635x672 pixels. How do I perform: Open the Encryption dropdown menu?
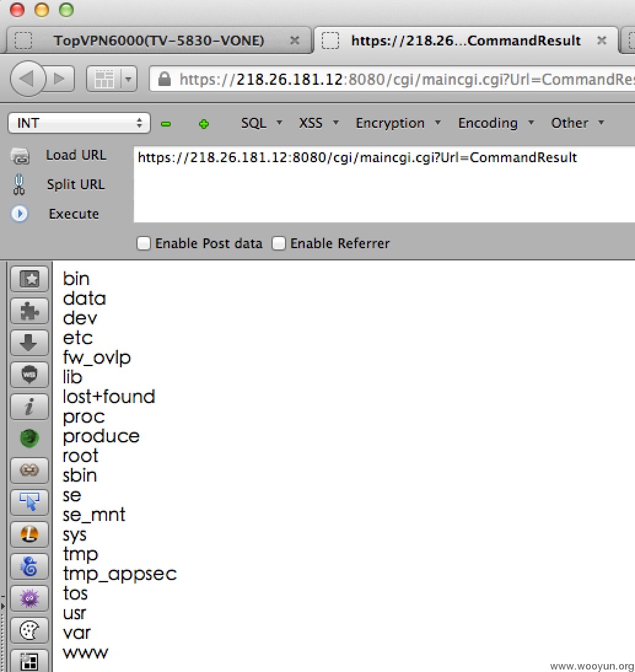pyautogui.click(x=398, y=123)
